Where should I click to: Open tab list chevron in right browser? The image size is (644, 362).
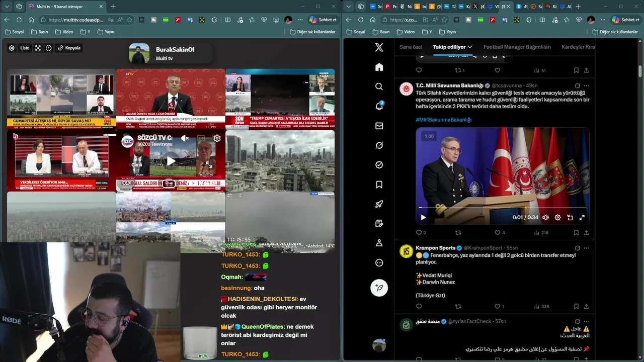(348, 7)
